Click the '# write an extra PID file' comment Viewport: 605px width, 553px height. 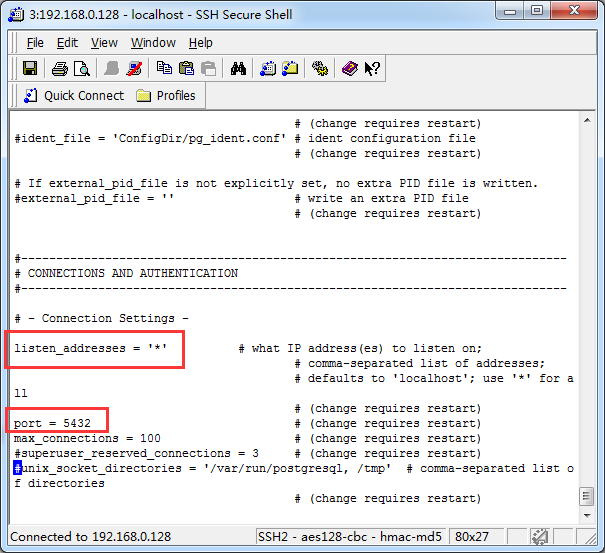(x=382, y=198)
